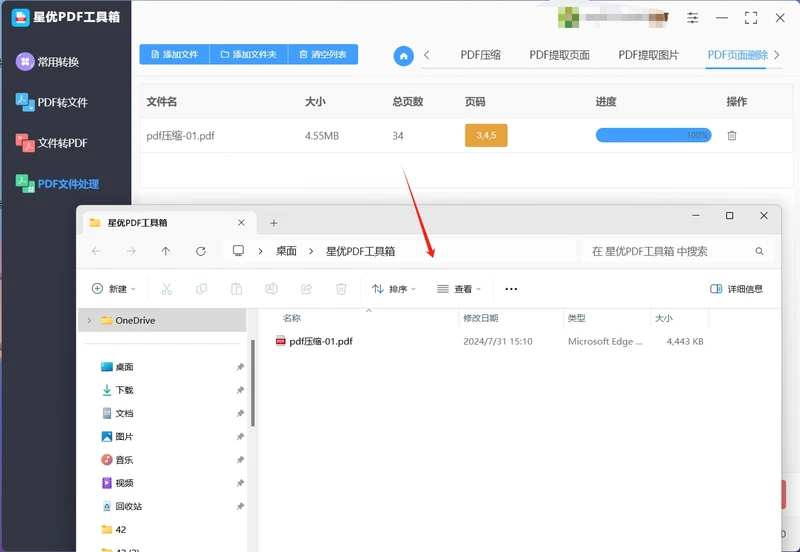Go up one folder level in Explorer
800x552 pixels.
(x=165, y=251)
